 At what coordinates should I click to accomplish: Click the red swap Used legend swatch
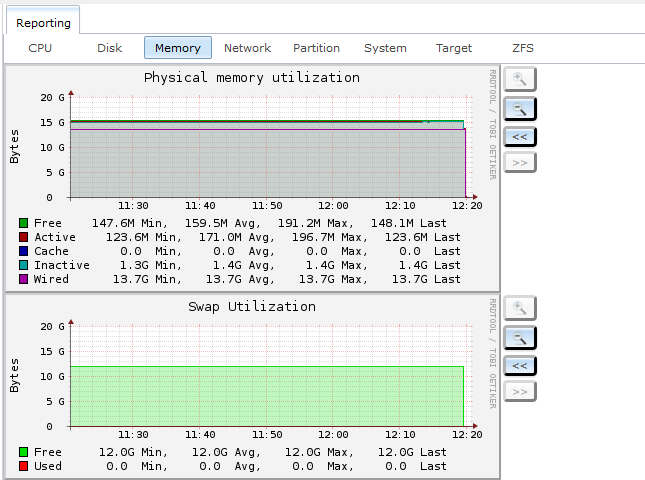[23, 466]
